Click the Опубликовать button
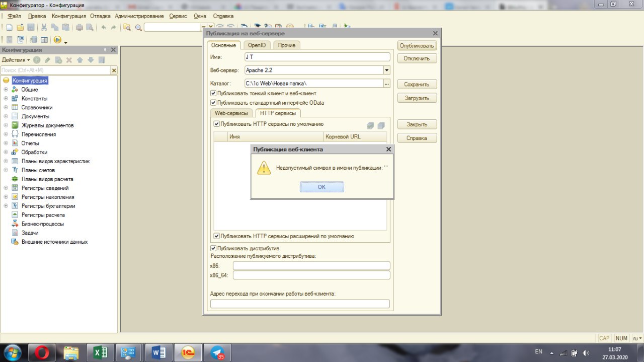 click(x=417, y=45)
